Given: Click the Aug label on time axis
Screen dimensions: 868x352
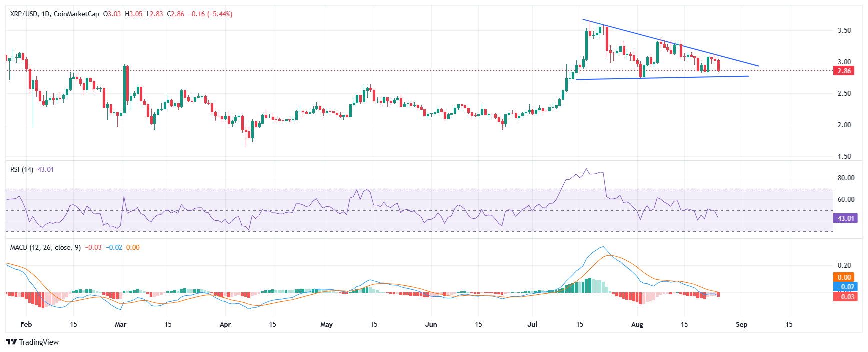Looking at the screenshot, I should [x=637, y=325].
